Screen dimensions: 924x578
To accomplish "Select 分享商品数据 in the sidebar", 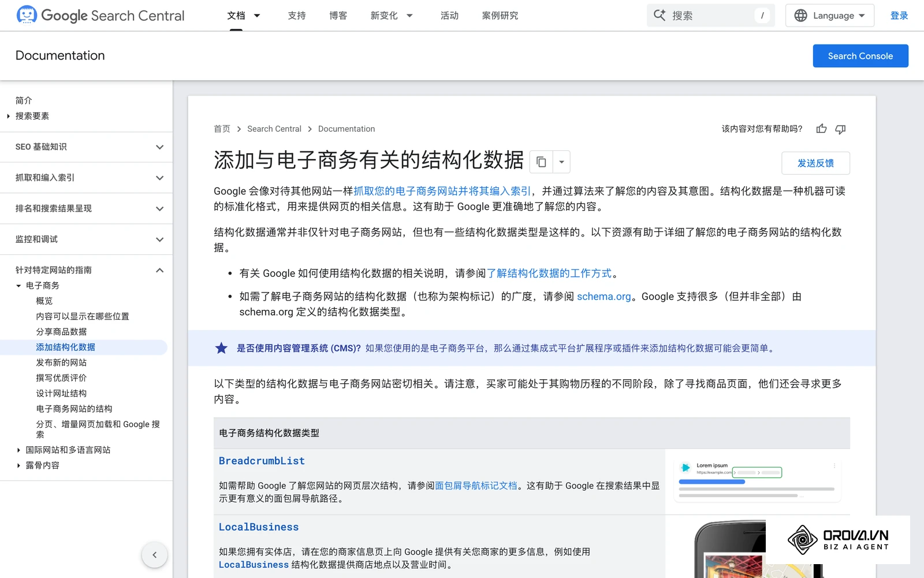I will (x=61, y=332).
